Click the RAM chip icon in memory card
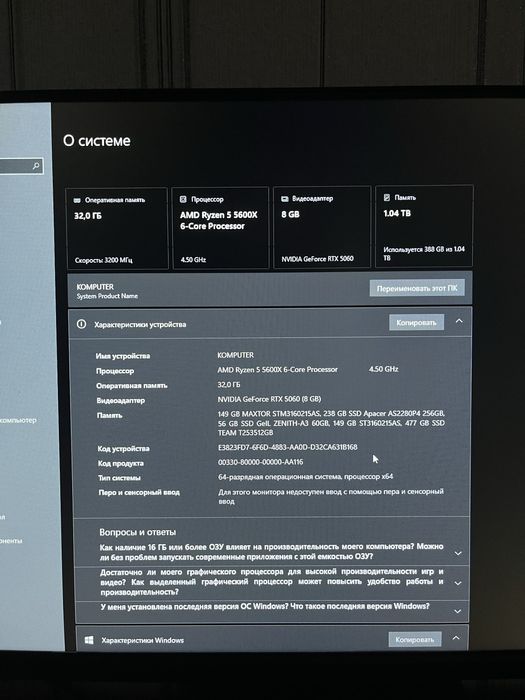The image size is (525, 700). (x=77, y=200)
